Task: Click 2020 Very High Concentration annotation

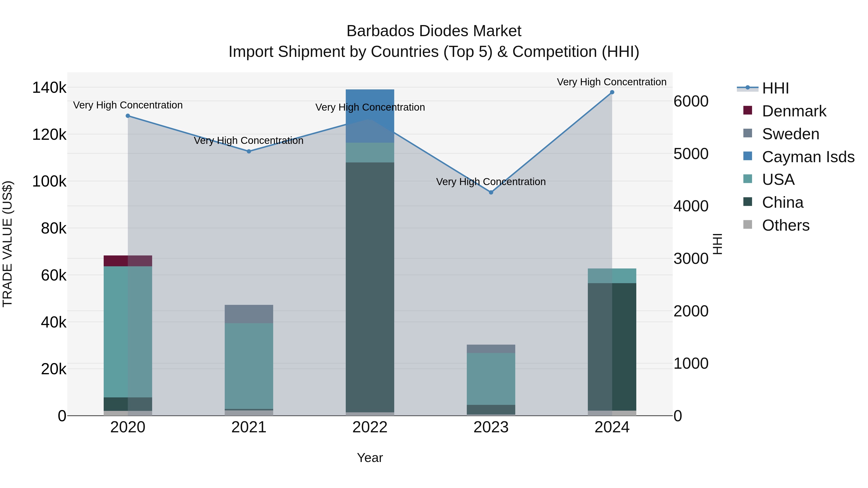Action: (128, 105)
